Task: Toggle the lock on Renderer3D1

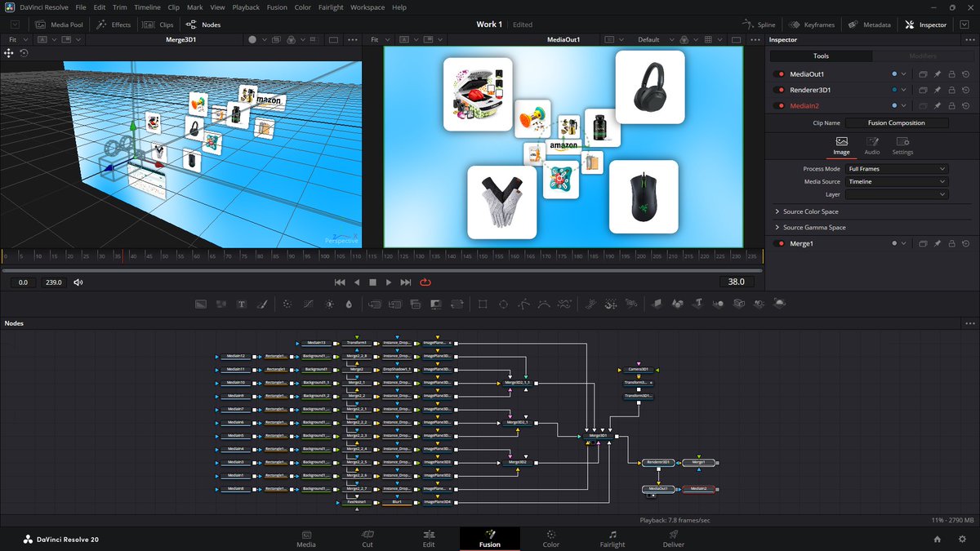Action: tap(952, 89)
